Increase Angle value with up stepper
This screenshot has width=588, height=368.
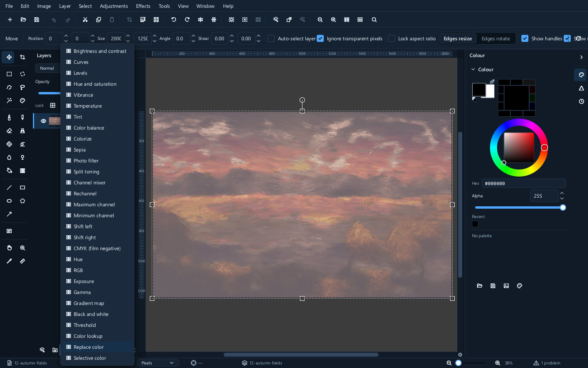tap(193, 36)
